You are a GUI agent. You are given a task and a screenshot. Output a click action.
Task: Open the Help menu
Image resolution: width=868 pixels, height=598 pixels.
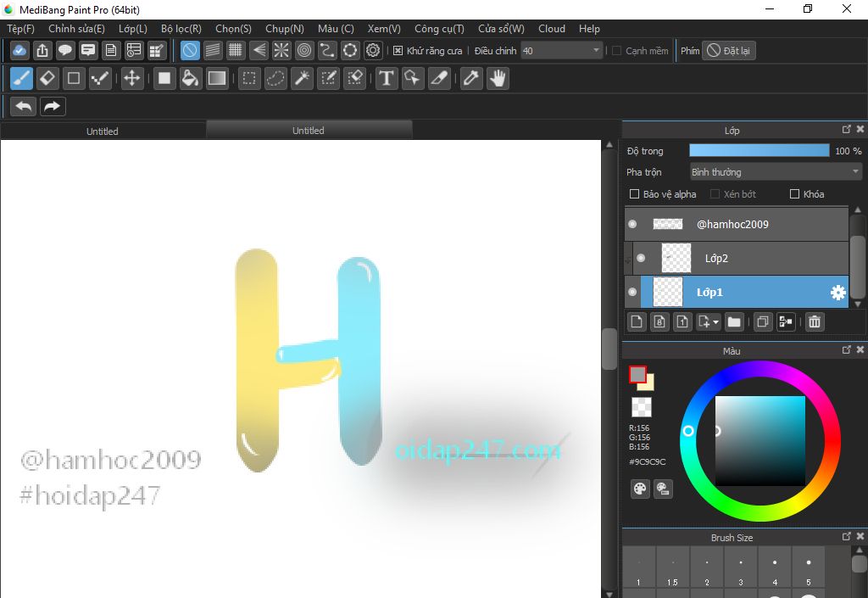pos(589,29)
